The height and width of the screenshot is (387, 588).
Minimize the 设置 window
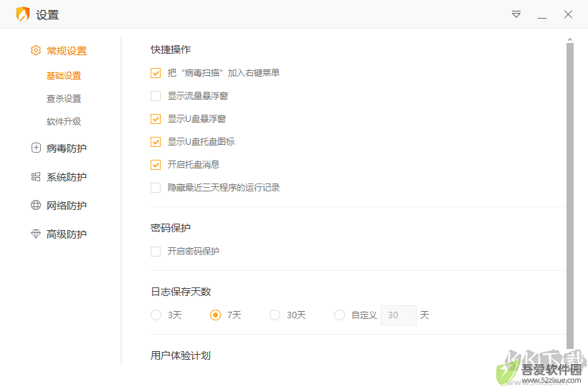pyautogui.click(x=542, y=18)
